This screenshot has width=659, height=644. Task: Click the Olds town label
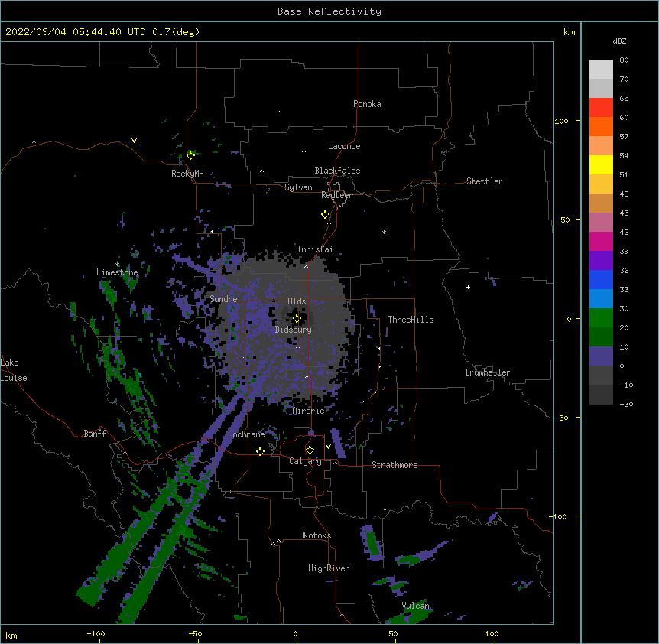pyautogui.click(x=297, y=301)
